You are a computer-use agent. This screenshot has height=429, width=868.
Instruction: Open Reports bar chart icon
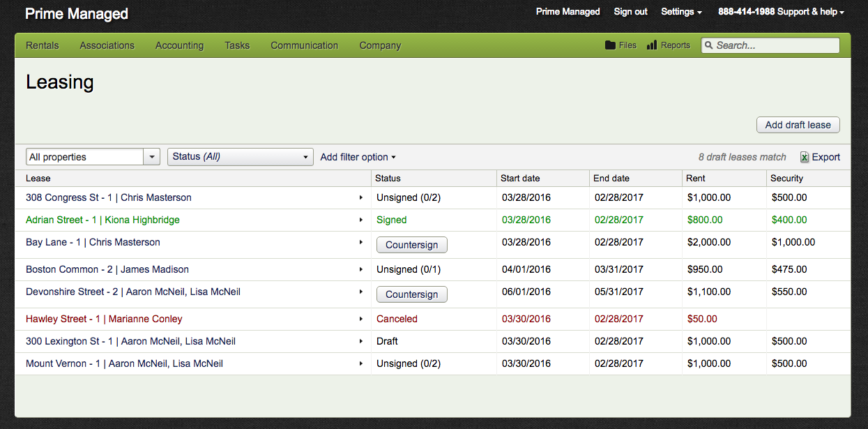coord(652,45)
